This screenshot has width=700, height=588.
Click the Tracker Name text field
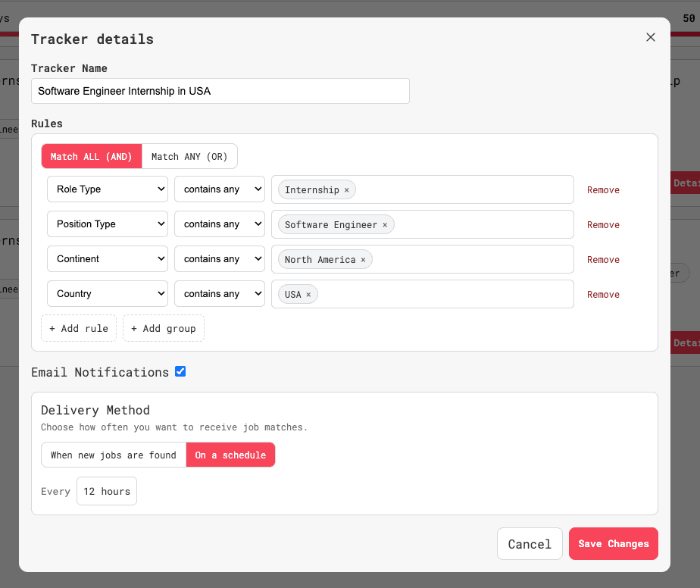click(220, 91)
